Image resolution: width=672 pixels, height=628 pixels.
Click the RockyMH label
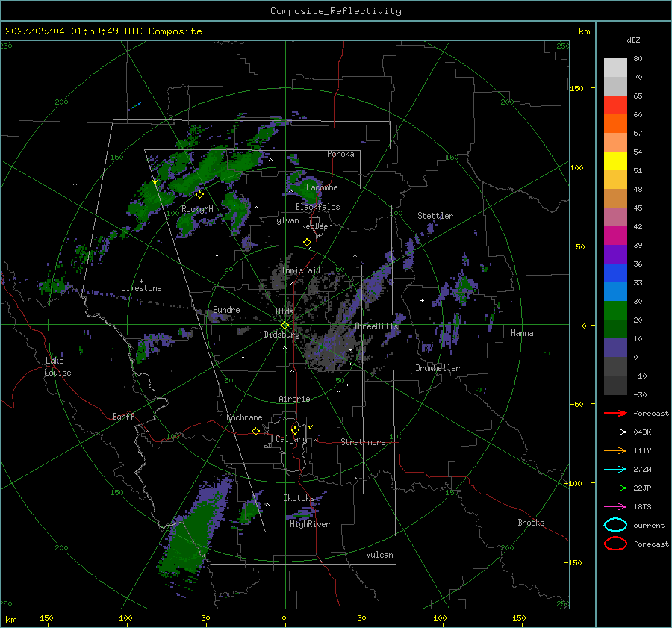(x=197, y=209)
